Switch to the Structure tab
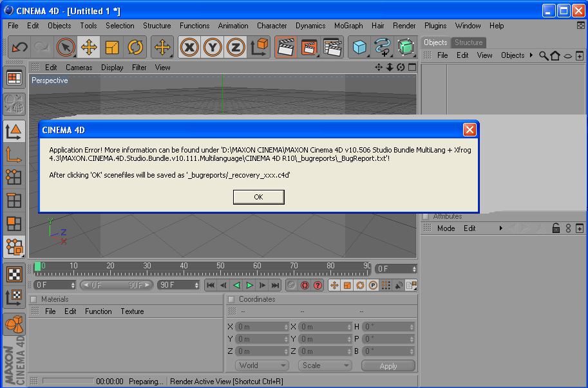The image size is (588, 388). (x=469, y=42)
